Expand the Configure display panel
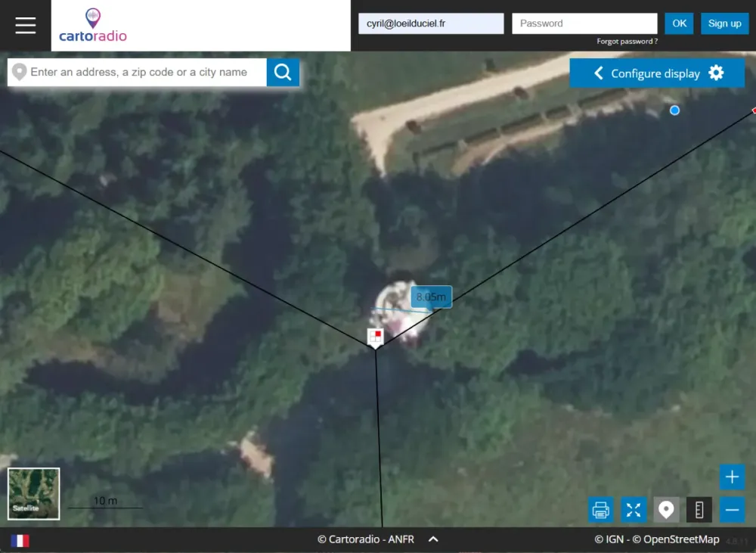The image size is (756, 553). pyautogui.click(x=657, y=73)
